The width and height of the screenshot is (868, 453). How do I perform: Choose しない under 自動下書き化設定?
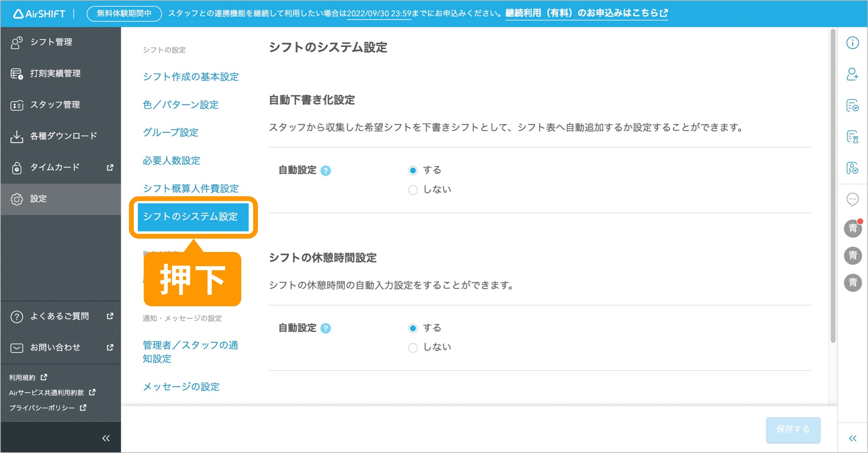pos(413,189)
